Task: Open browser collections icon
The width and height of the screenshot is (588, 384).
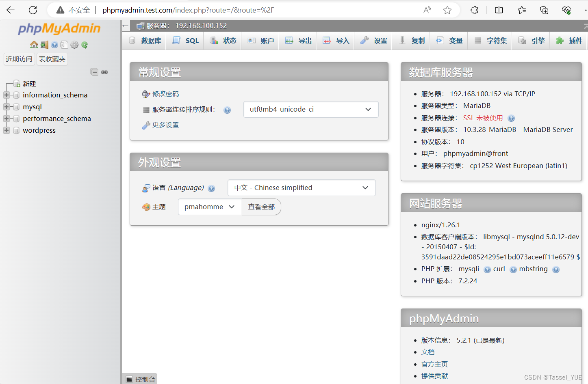Action: (544, 10)
